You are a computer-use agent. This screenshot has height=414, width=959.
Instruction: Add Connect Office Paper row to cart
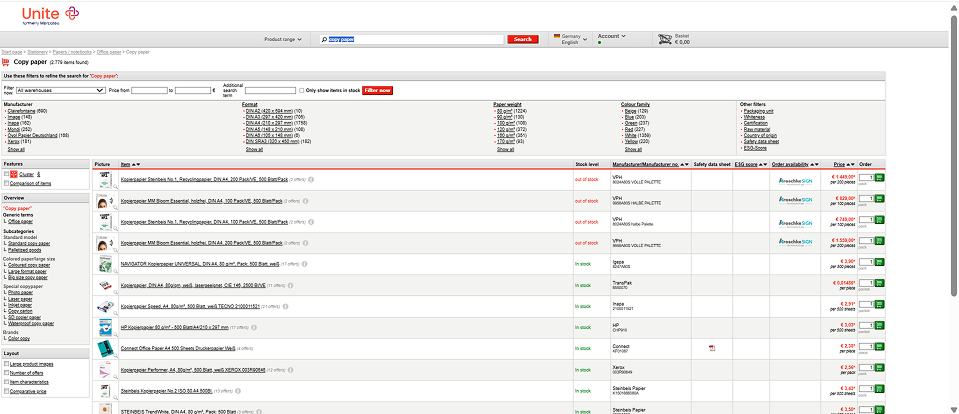coord(879,346)
